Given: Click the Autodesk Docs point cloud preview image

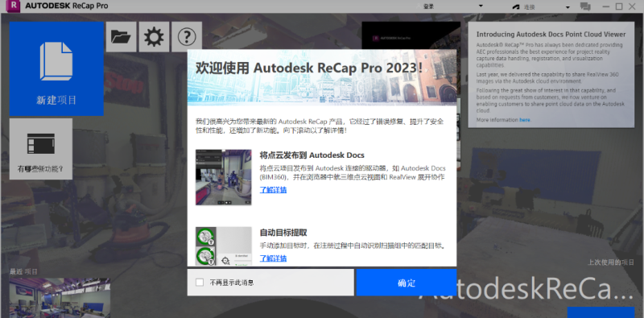Looking at the screenshot, I should (224, 177).
